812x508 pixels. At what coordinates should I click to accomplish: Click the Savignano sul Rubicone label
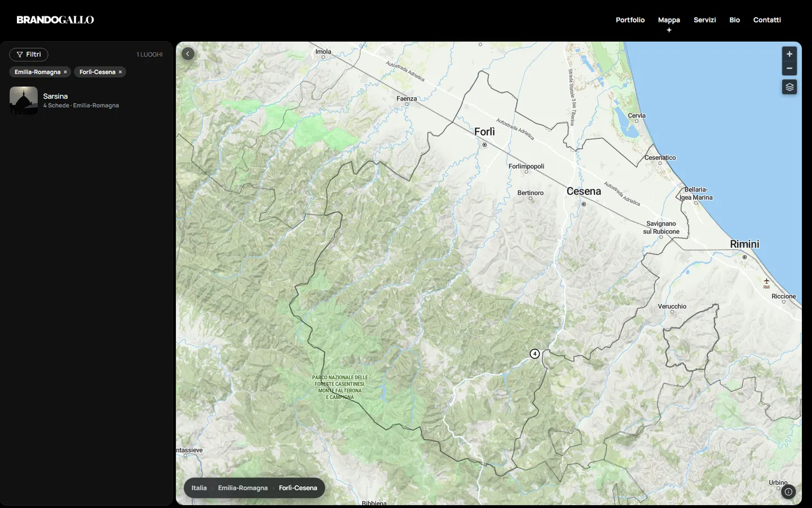661,227
